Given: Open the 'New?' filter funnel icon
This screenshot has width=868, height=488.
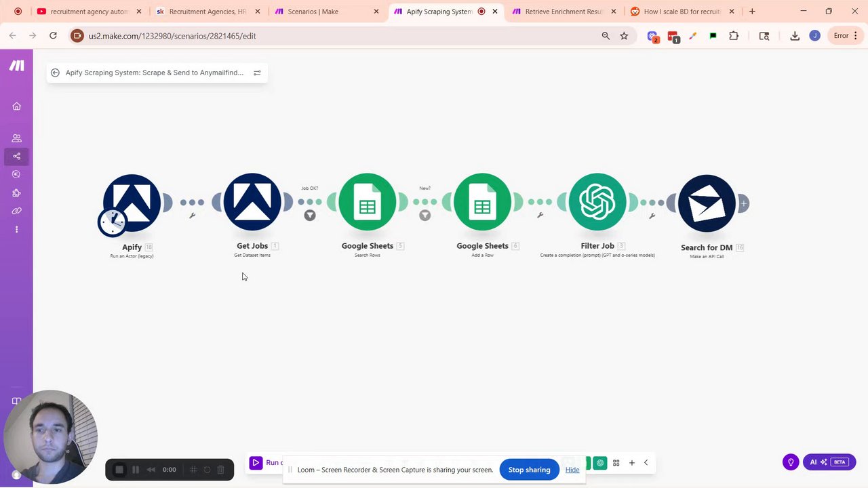Looking at the screenshot, I should (x=425, y=216).
